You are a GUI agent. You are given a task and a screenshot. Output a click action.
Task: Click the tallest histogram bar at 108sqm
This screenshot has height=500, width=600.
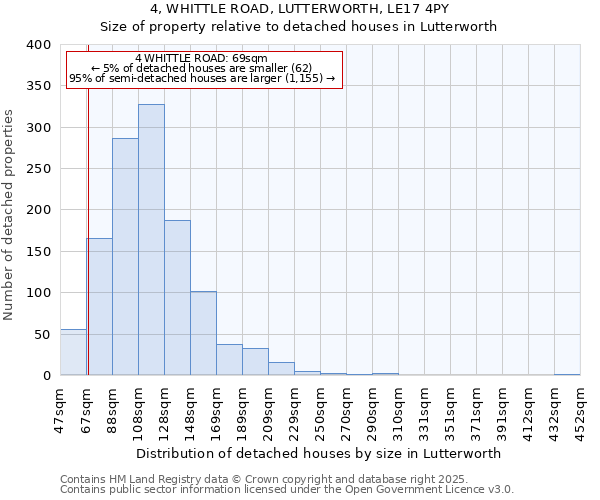point(151,240)
